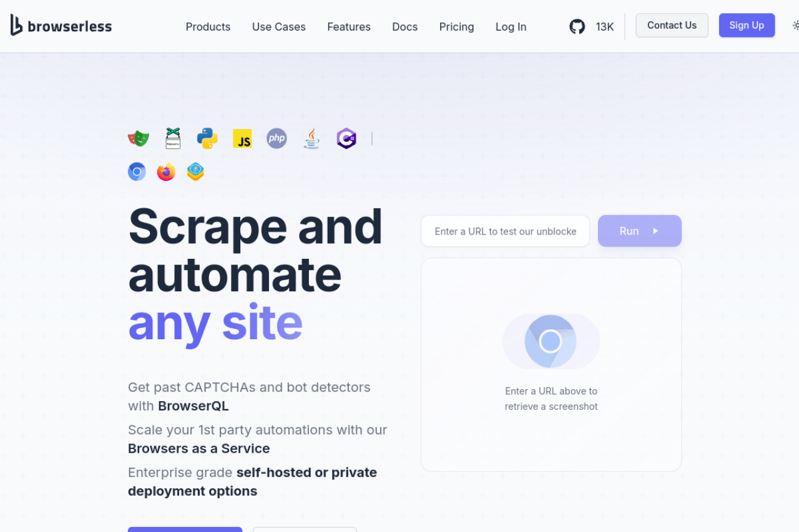Open the GitHub repository icon
Image resolution: width=799 pixels, height=532 pixels.
tap(577, 26)
